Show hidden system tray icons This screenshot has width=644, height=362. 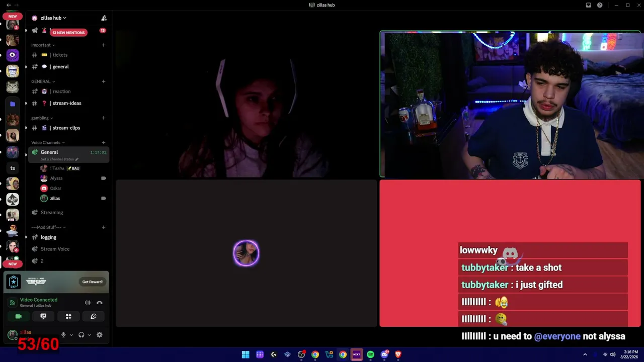pyautogui.click(x=585, y=354)
